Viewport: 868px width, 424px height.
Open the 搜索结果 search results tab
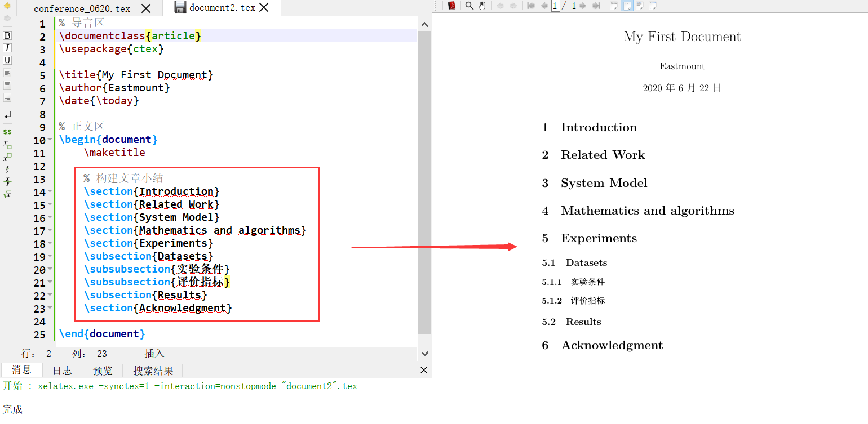coord(153,371)
